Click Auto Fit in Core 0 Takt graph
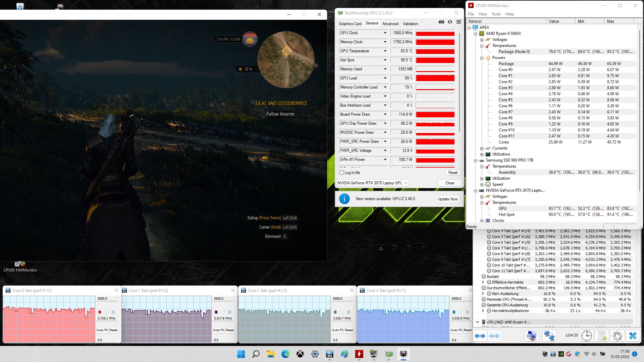Viewport: 644px width, 362px height. point(102,330)
